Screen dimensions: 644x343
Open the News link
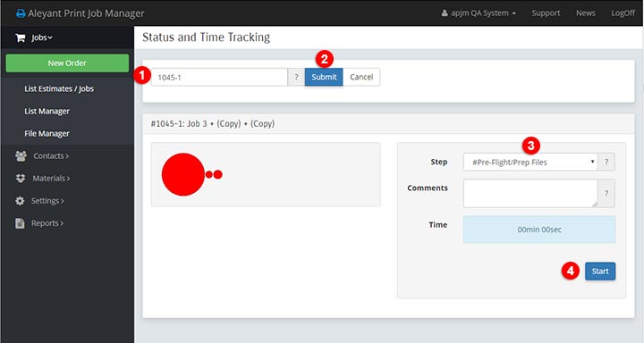point(586,13)
